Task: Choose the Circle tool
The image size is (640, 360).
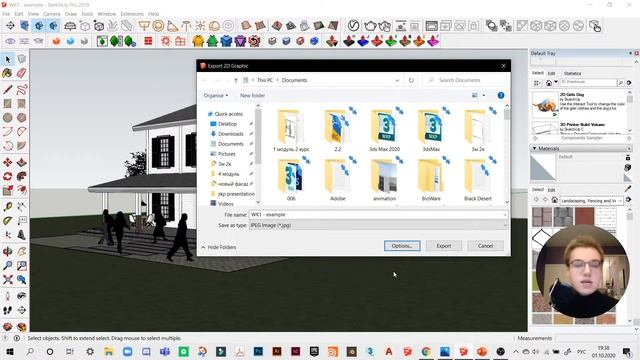Action: click(7, 118)
